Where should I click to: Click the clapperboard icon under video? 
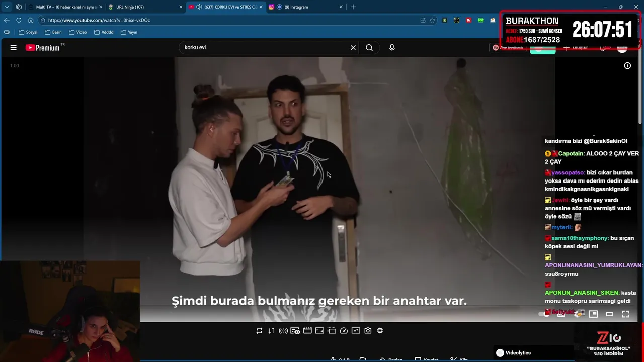pyautogui.click(x=307, y=331)
